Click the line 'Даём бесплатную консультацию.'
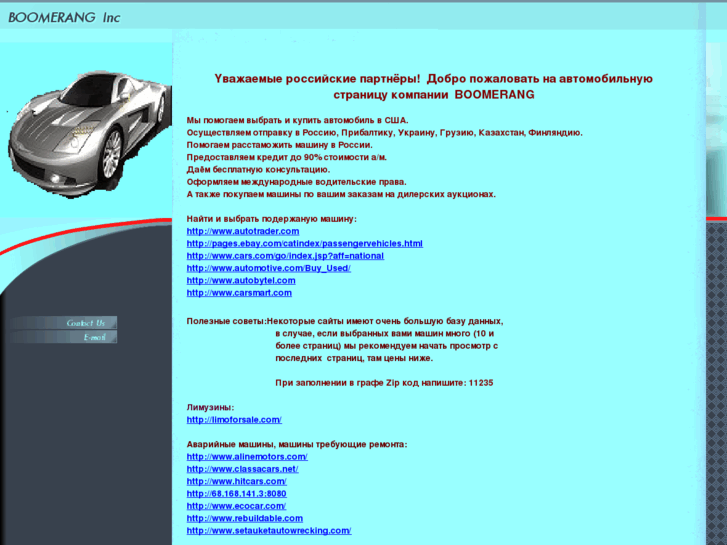Image resolution: width=727 pixels, height=545 pixels. (258, 170)
